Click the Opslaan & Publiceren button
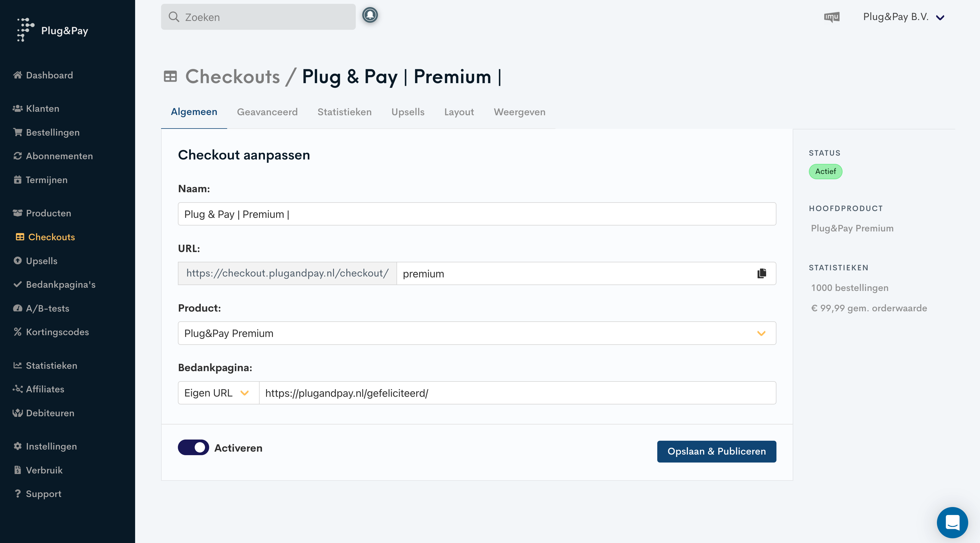 click(x=716, y=451)
